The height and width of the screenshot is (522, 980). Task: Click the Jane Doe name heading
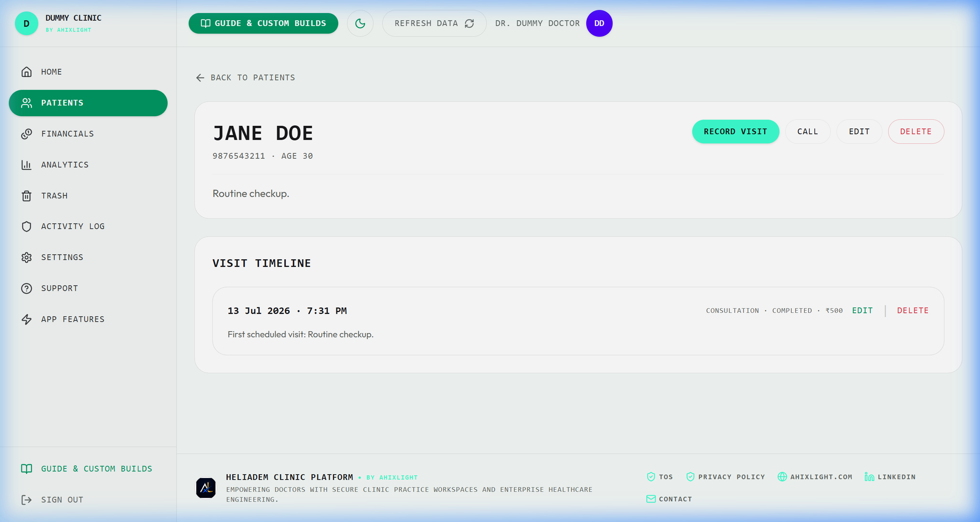(263, 133)
